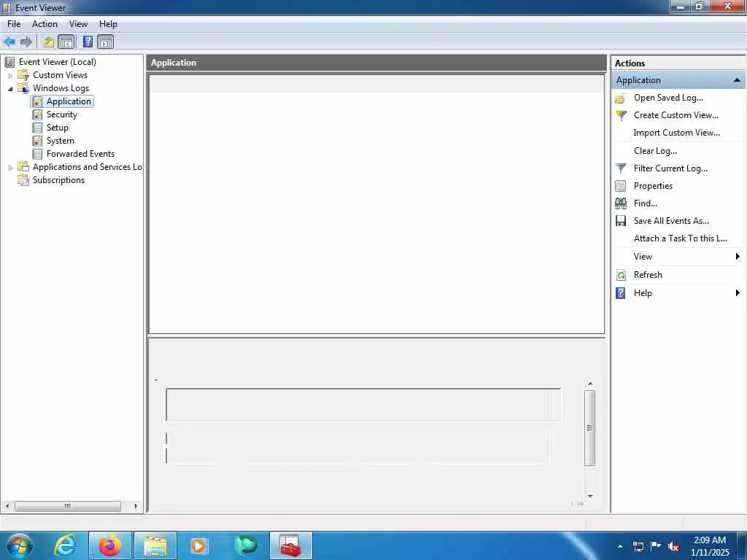747x560 pixels.
Task: Click Create Custom View... action
Action: [x=676, y=115]
